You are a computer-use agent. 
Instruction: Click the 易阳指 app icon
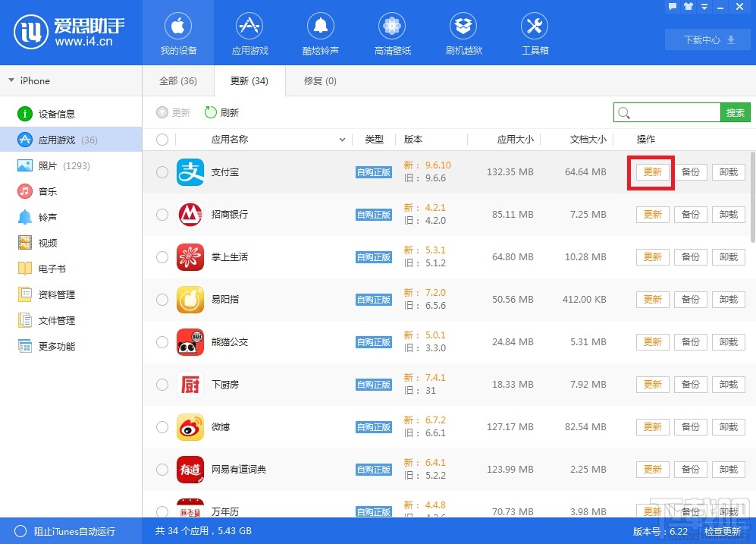coord(190,300)
